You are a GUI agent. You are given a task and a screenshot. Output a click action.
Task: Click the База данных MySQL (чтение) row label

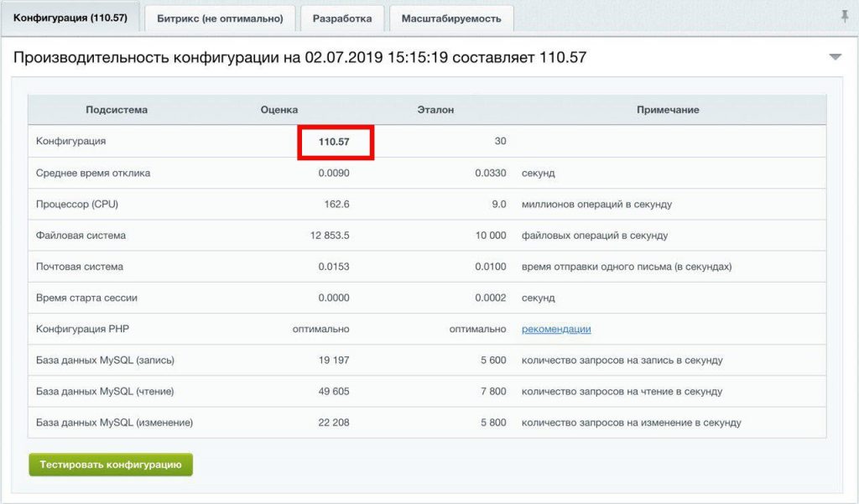tap(105, 392)
